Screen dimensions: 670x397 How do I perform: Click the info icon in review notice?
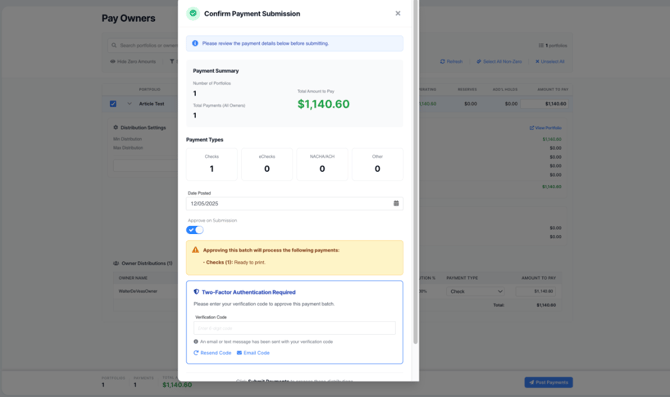(x=195, y=43)
